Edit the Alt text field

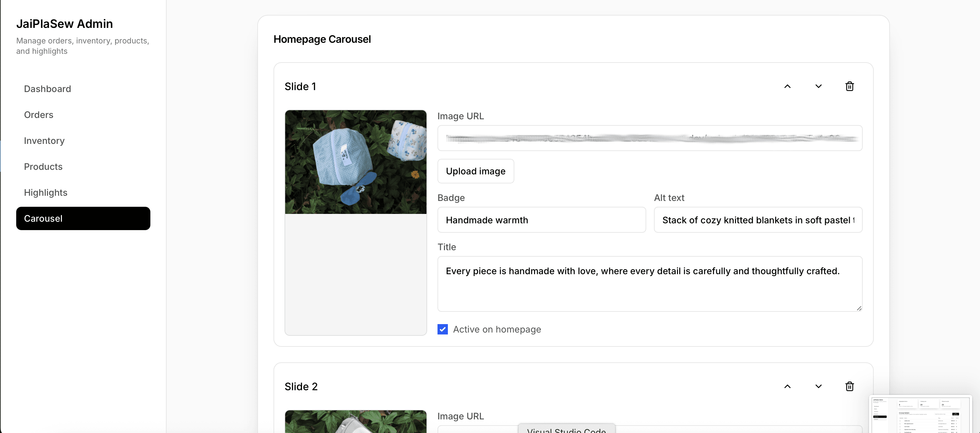[758, 220]
